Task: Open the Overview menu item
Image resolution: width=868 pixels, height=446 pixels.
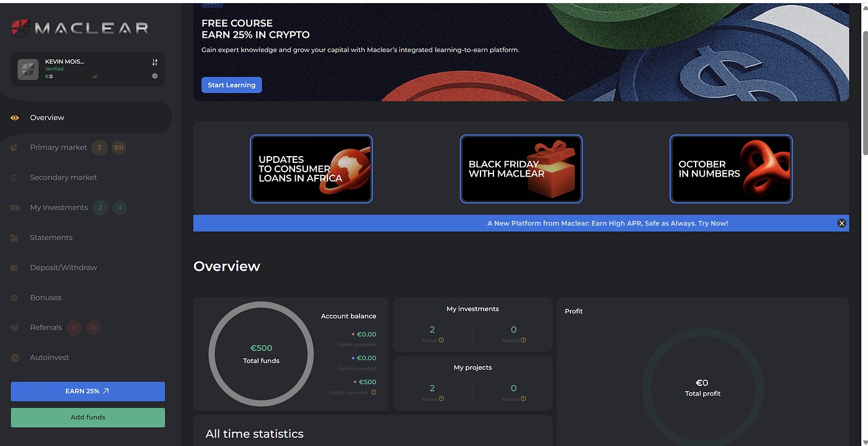Action: point(47,118)
